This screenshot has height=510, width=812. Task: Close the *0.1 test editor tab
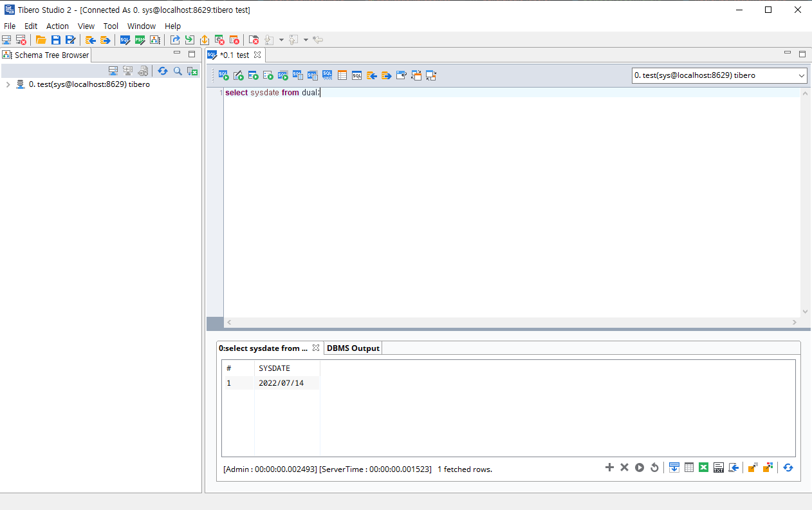tap(257, 55)
